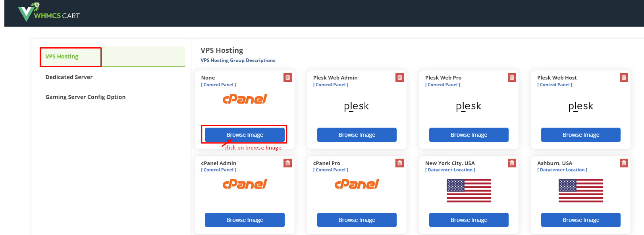Open the VPS Hosting tab
The width and height of the screenshot is (644, 235).
coord(62,56)
